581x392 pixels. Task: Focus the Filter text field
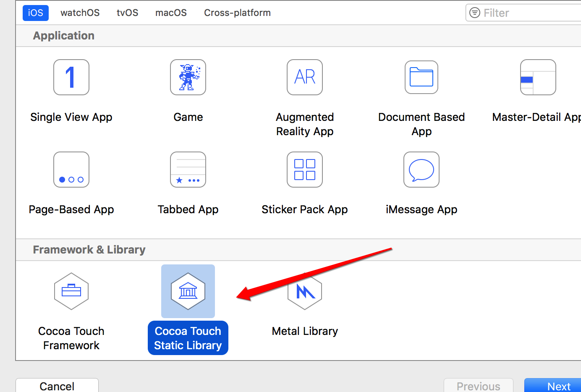click(523, 13)
